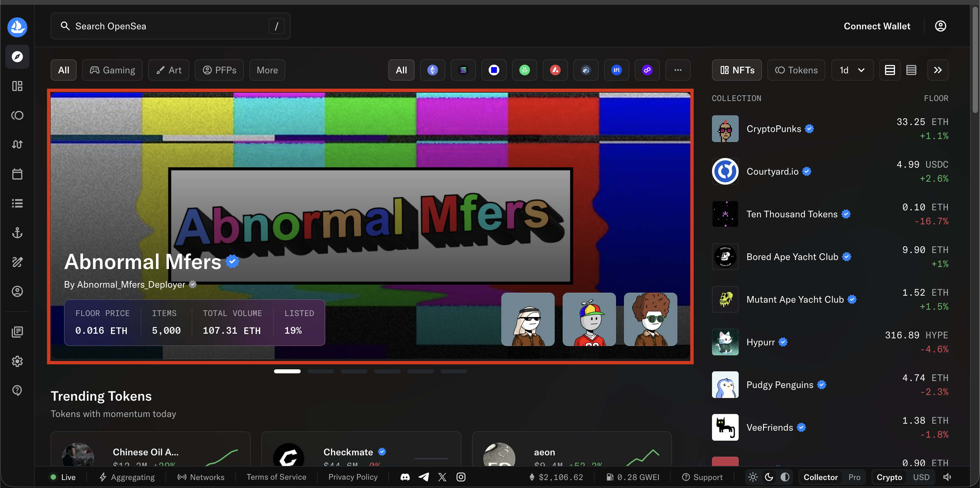Open the Help question icon in the sidebar
This screenshot has width=980, height=488.
(17, 390)
